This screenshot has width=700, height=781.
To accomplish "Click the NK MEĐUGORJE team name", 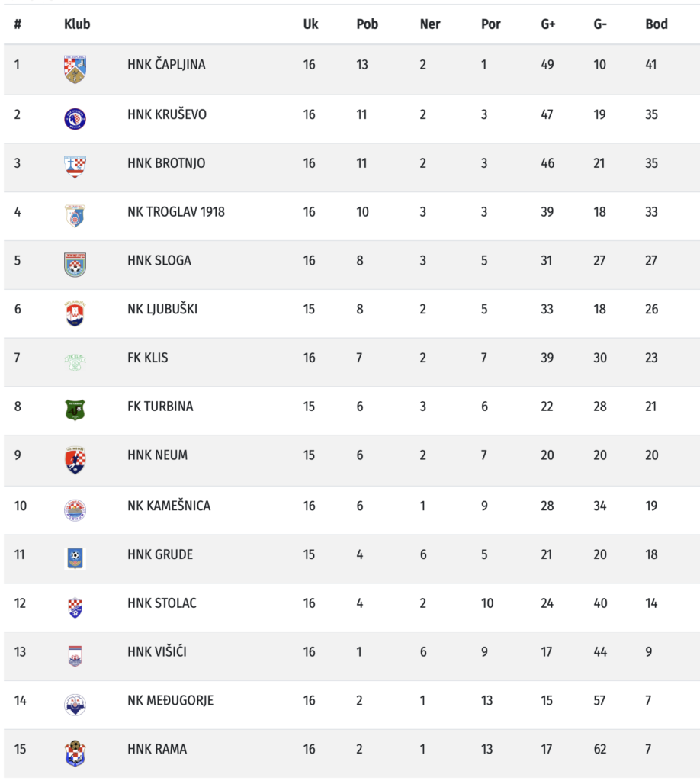I will (x=170, y=701).
